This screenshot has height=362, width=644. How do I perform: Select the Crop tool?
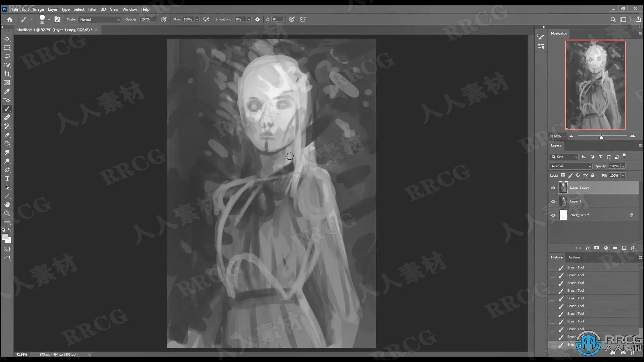[7, 74]
